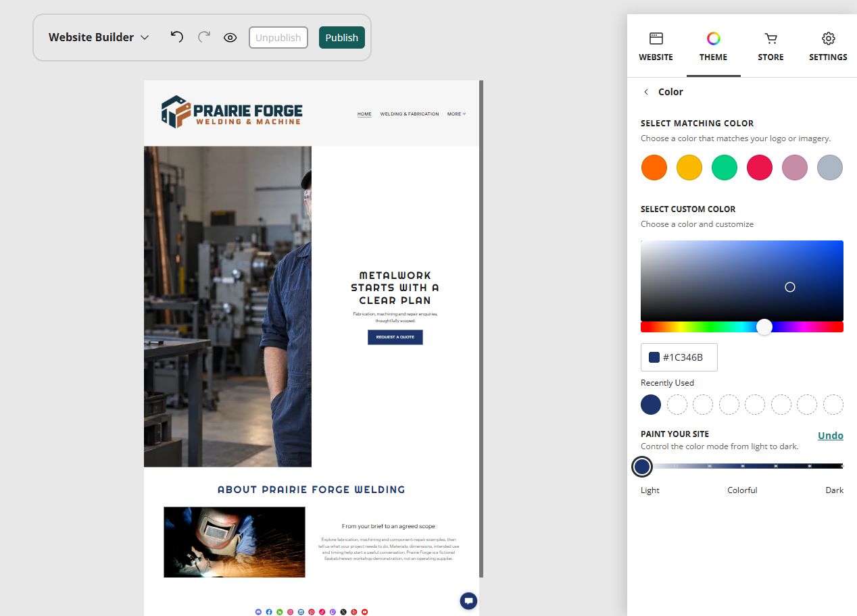This screenshot has width=857, height=616.
Task: Click the REQUEST A QUOTE button
Action: [395, 337]
